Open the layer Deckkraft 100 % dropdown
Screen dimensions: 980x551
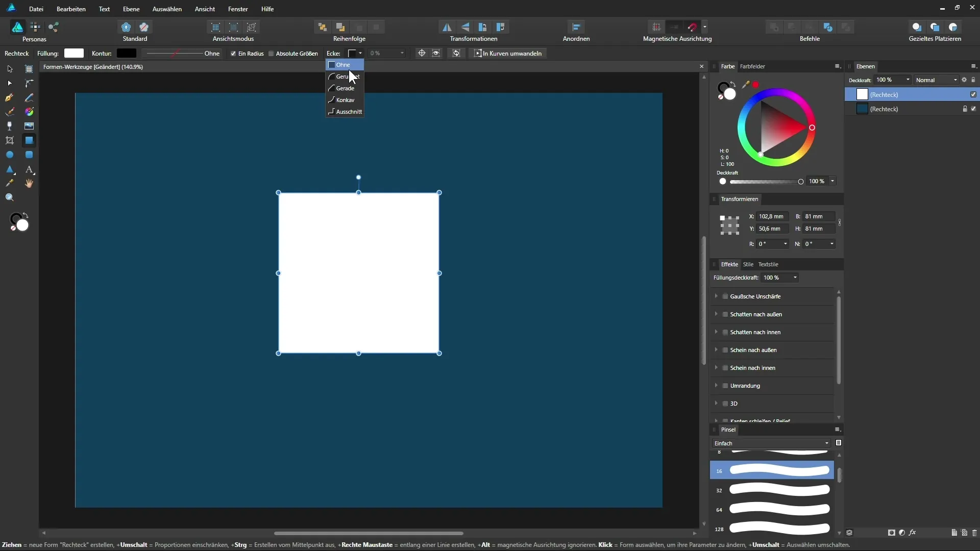tap(908, 80)
